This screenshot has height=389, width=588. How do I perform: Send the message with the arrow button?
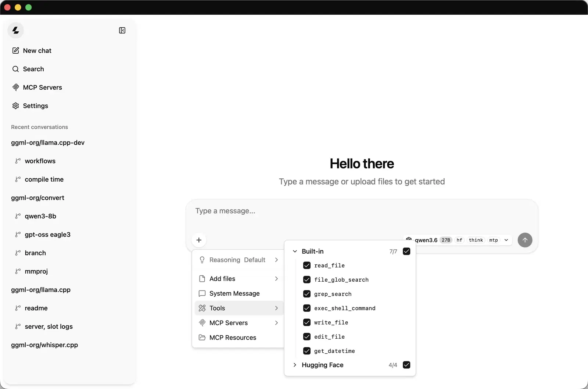525,240
